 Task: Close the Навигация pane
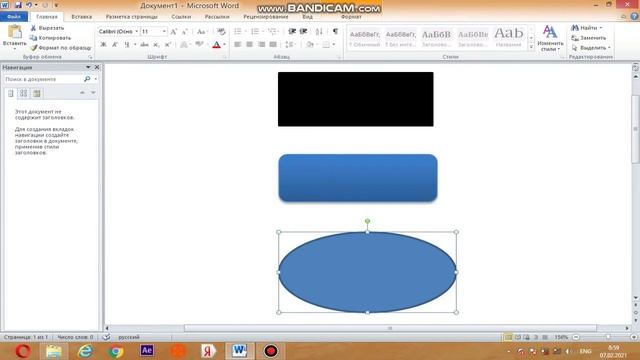[x=97, y=67]
